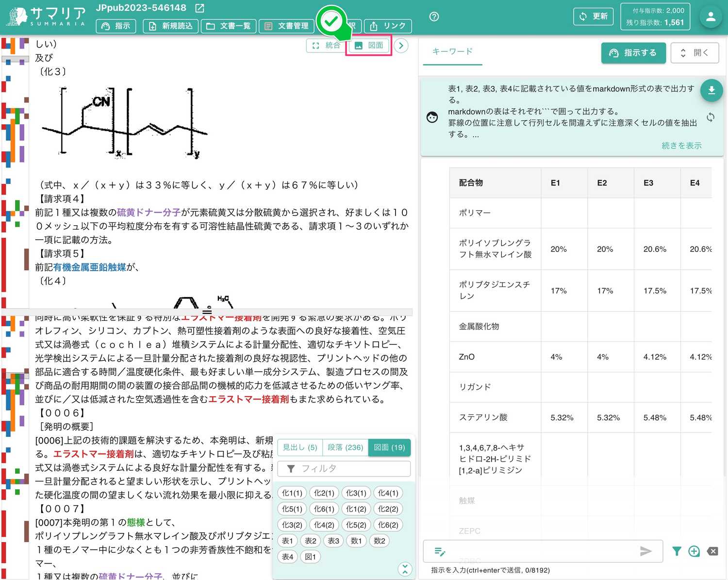728x580 pixels.
Task: Open the user account avatar icon
Action: [711, 17]
